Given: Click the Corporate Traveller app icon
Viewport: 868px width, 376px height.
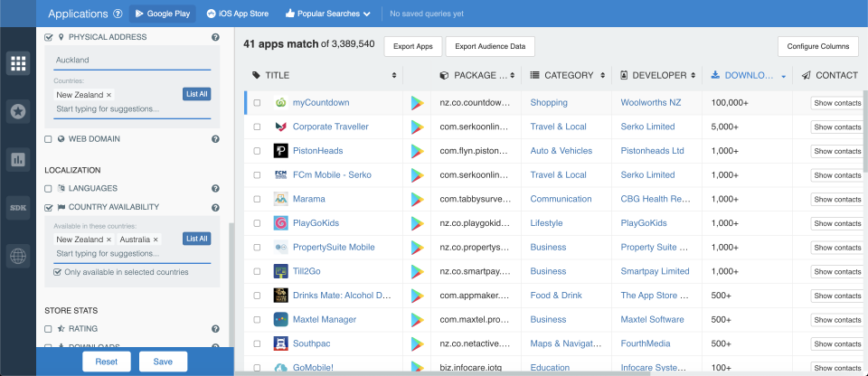Looking at the screenshot, I should point(280,127).
